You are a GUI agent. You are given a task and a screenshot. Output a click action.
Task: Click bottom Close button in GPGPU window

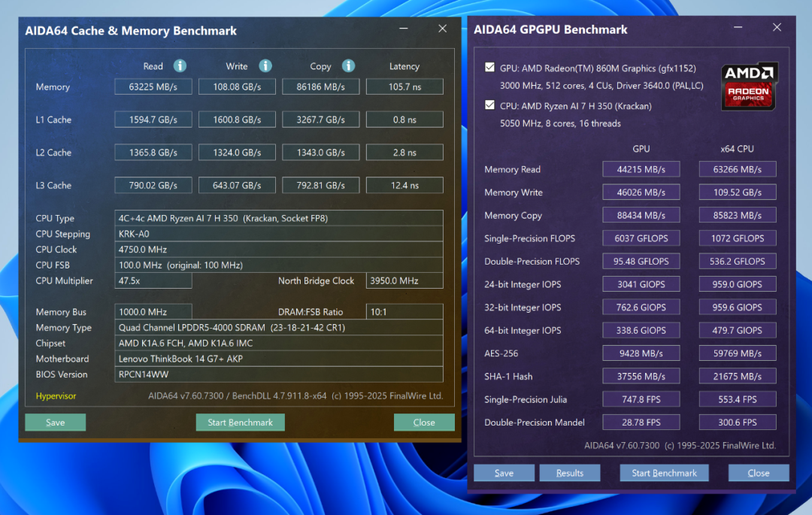pyautogui.click(x=759, y=473)
